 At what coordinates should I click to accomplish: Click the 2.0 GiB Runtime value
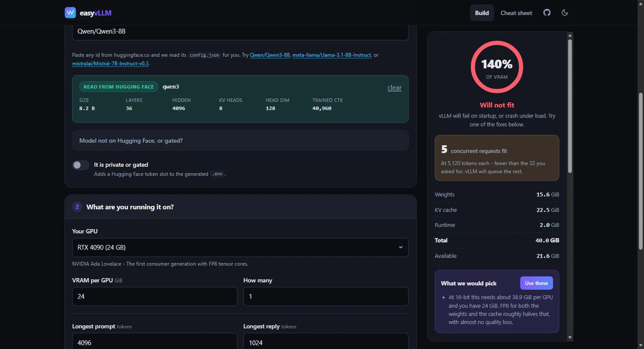coord(549,225)
